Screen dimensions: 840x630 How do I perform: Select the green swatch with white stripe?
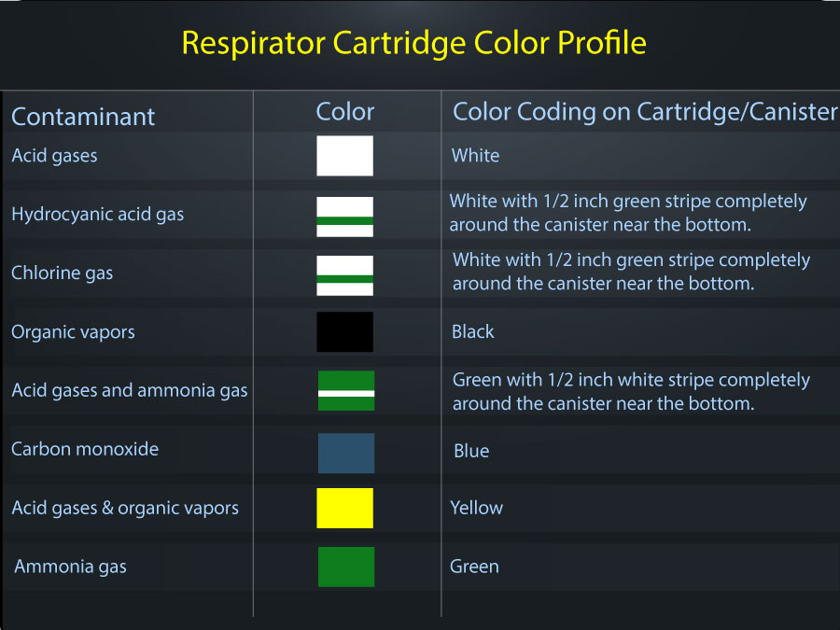346,391
